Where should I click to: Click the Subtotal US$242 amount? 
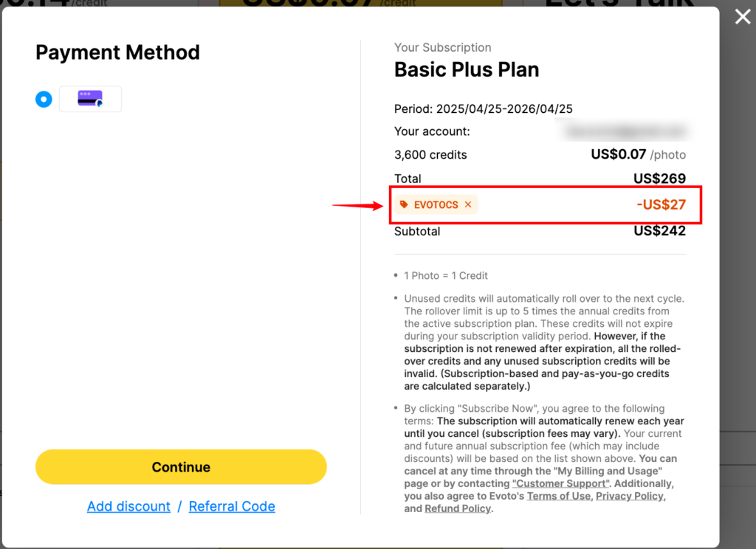[x=659, y=231]
